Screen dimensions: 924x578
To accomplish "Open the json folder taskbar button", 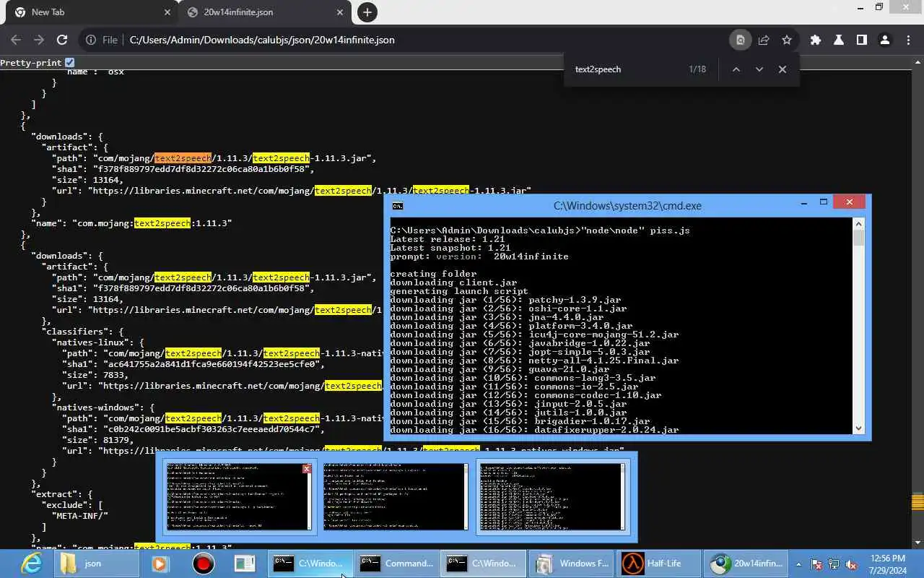I will click(95, 564).
